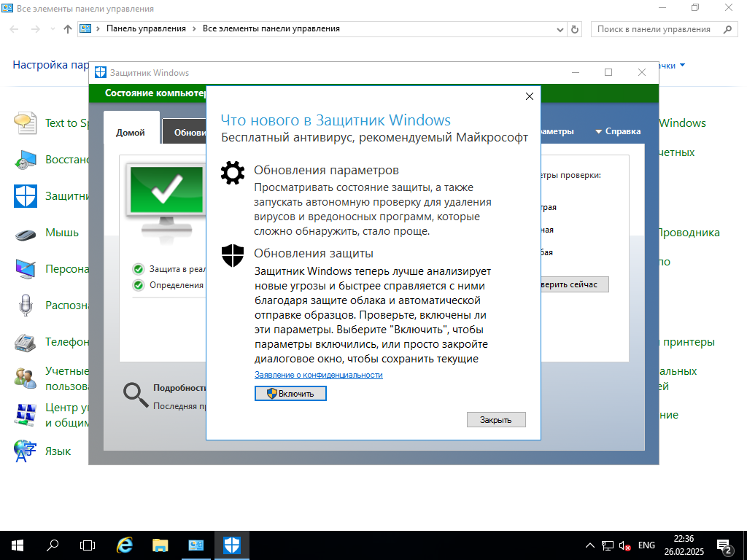Click the muted volume icon in the tray
The image size is (747, 560).
click(x=624, y=545)
